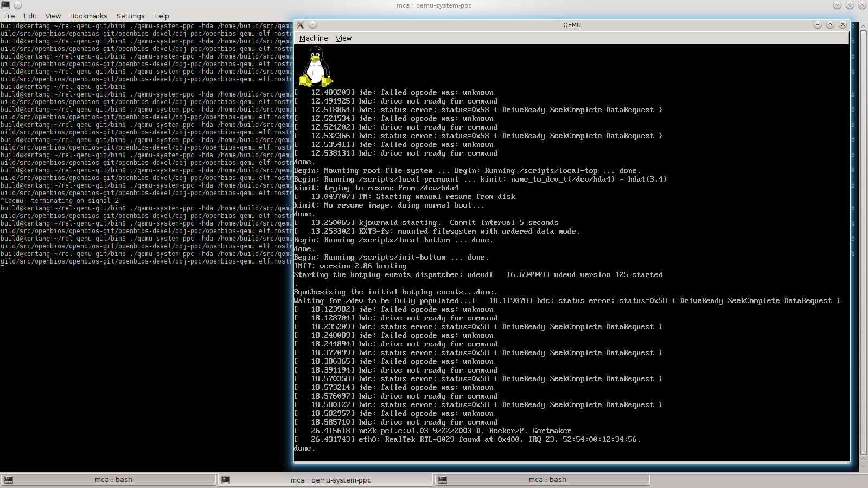Click the 'PM: Starting manual resume from disk' line
This screenshot has height=488, width=868.
tap(404, 197)
